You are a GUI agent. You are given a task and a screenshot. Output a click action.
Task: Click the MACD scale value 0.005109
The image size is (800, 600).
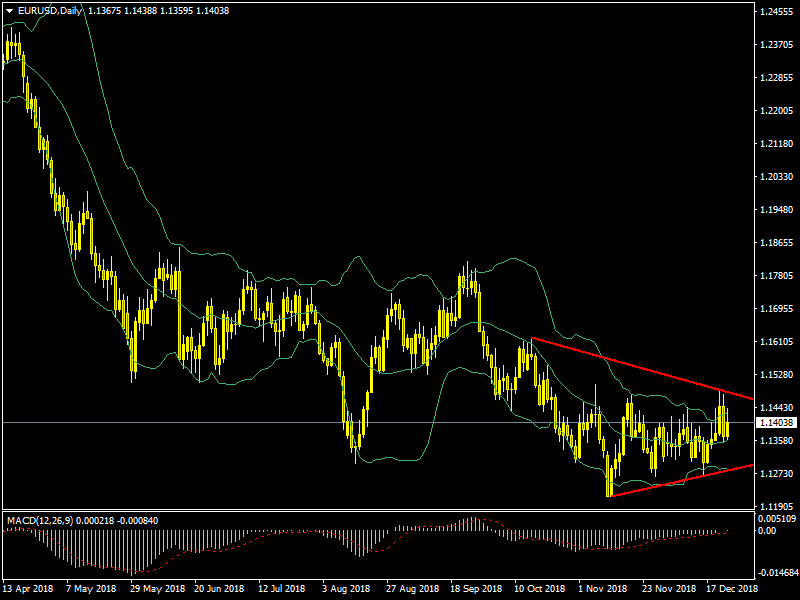(x=777, y=519)
